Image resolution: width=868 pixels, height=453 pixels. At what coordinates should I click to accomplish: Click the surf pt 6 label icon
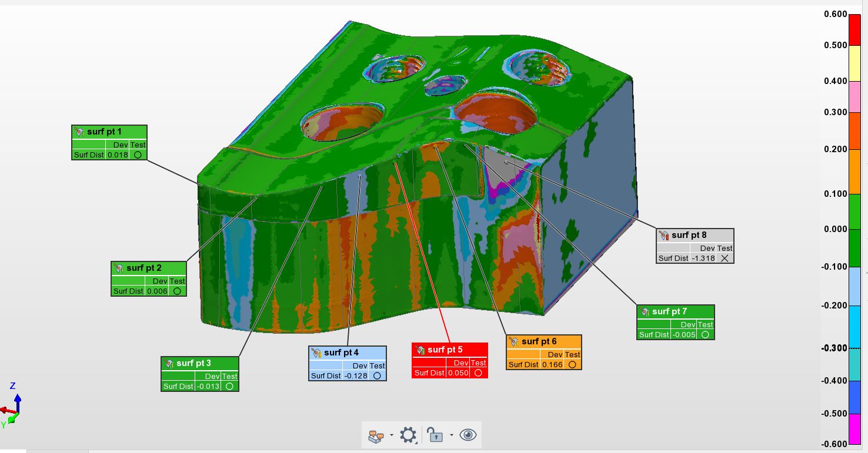[x=514, y=341]
